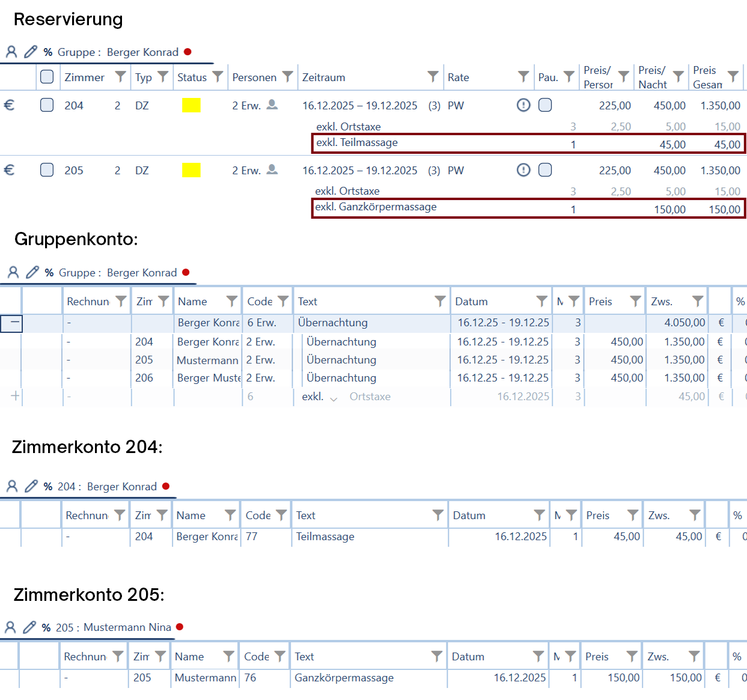Click the exclamation info icon for room 205

pyautogui.click(x=523, y=170)
